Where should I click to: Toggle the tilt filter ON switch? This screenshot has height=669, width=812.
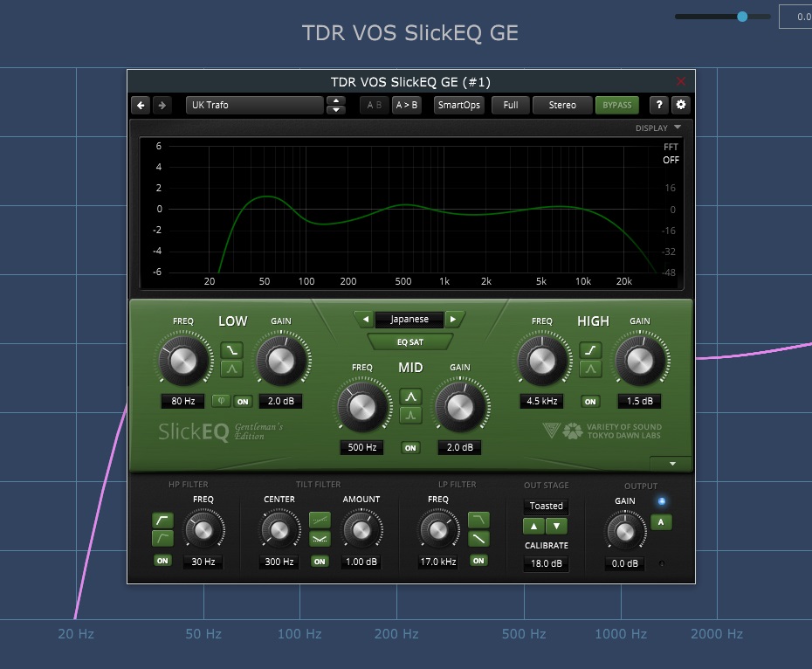[x=320, y=562]
